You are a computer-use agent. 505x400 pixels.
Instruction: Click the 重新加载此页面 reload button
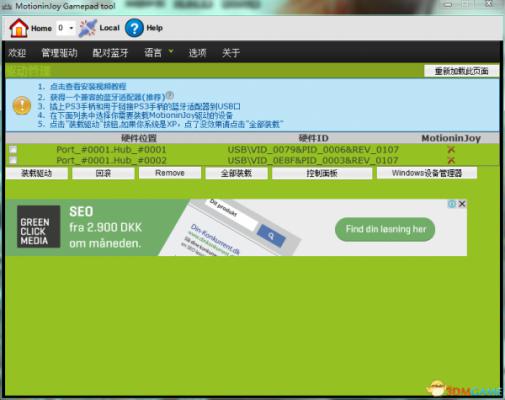[x=461, y=71]
